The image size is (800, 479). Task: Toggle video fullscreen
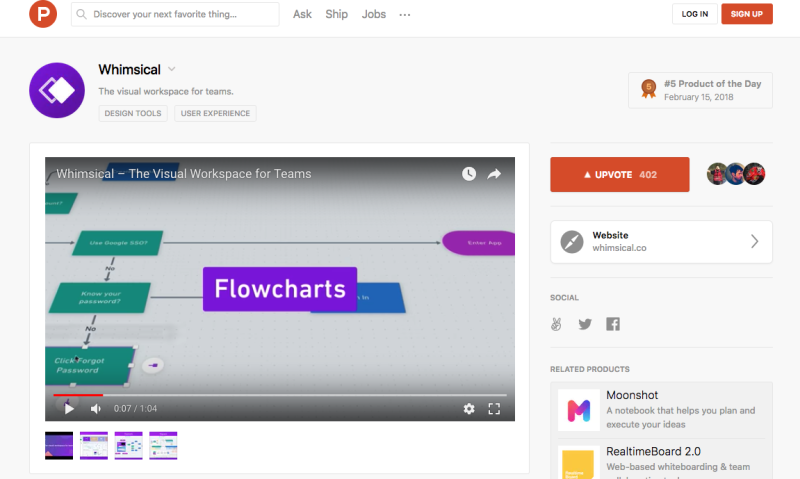pyautogui.click(x=494, y=409)
